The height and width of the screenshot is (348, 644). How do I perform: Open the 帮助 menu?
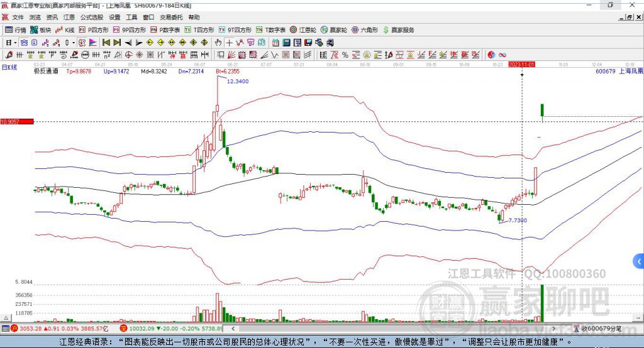click(x=194, y=17)
